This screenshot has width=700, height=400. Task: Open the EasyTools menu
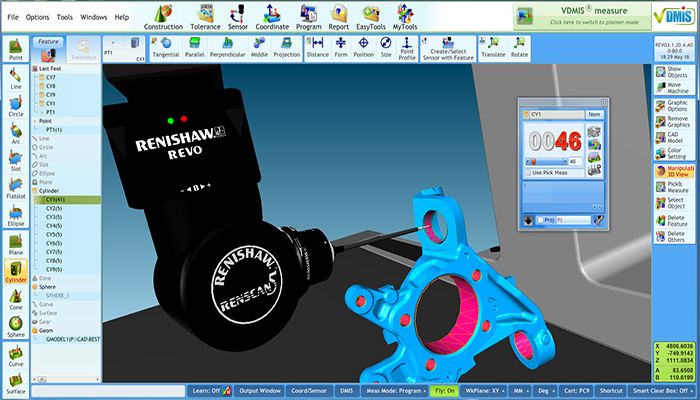(x=371, y=17)
